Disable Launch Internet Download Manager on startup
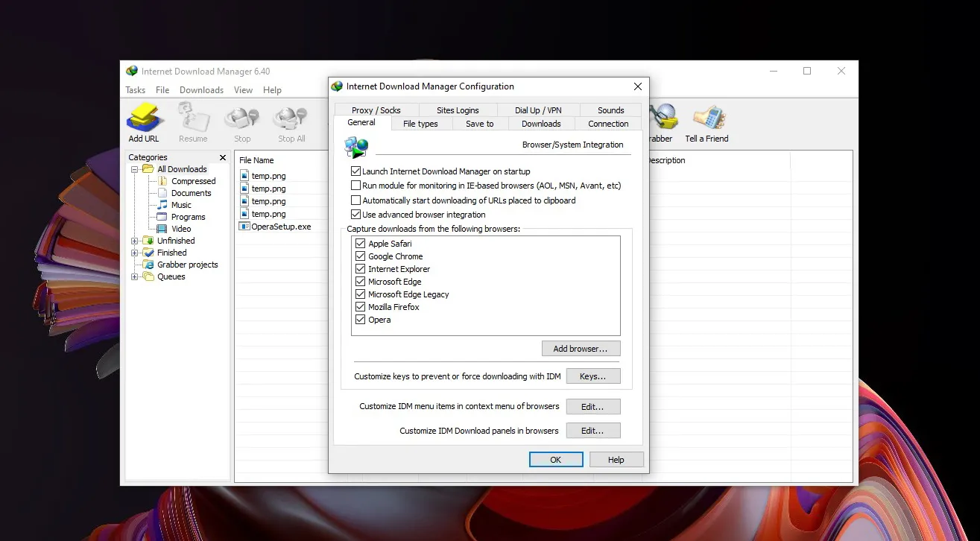The image size is (980, 541). (x=355, y=171)
